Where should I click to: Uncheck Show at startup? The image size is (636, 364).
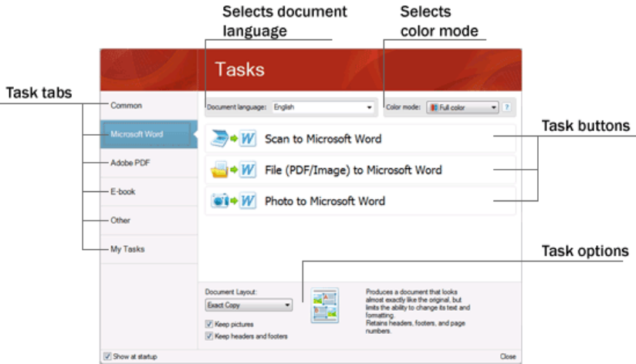[x=107, y=356]
